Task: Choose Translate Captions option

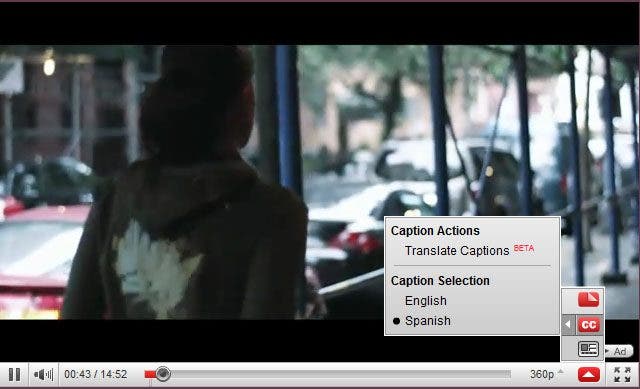Action: pyautogui.click(x=457, y=251)
